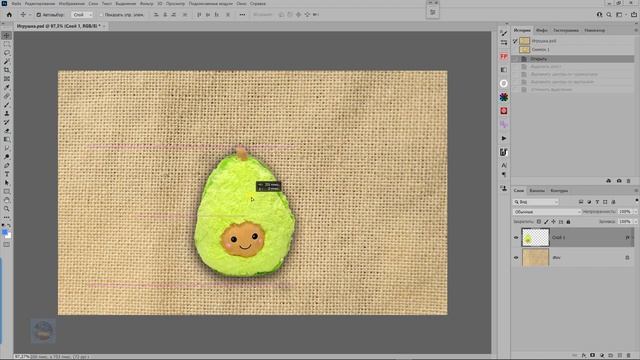Delete current history state with trash icon
640x360 pixels.
pyautogui.click(x=629, y=181)
